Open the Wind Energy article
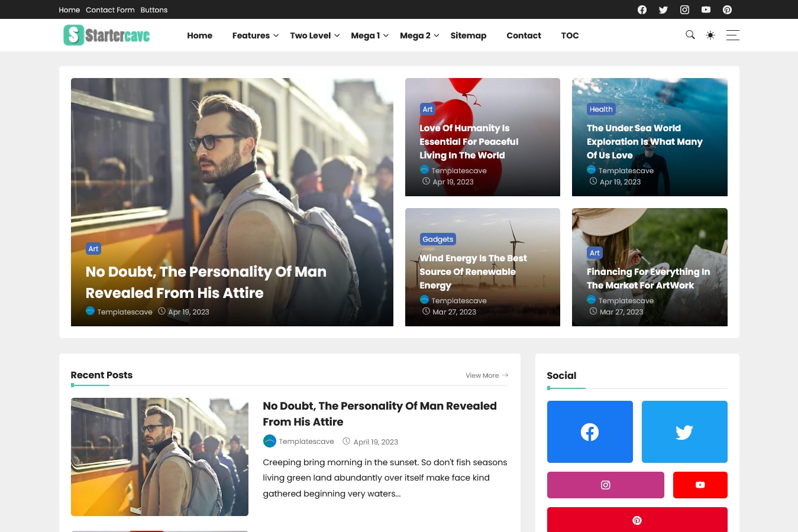 (473, 271)
